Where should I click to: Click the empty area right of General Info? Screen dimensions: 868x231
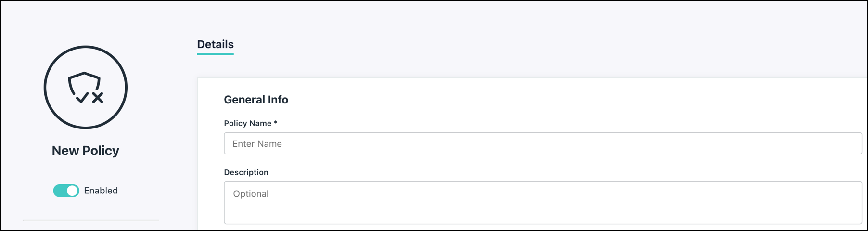(x=529, y=100)
